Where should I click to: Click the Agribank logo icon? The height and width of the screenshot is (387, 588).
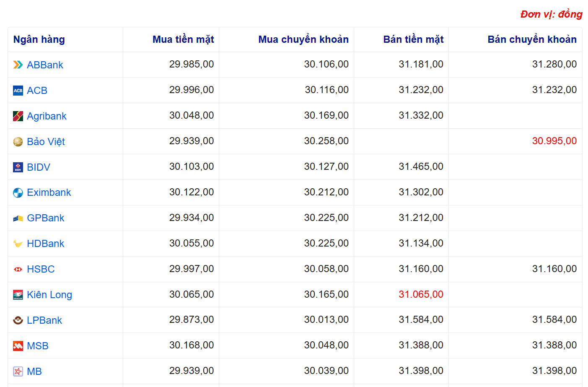pyautogui.click(x=18, y=116)
